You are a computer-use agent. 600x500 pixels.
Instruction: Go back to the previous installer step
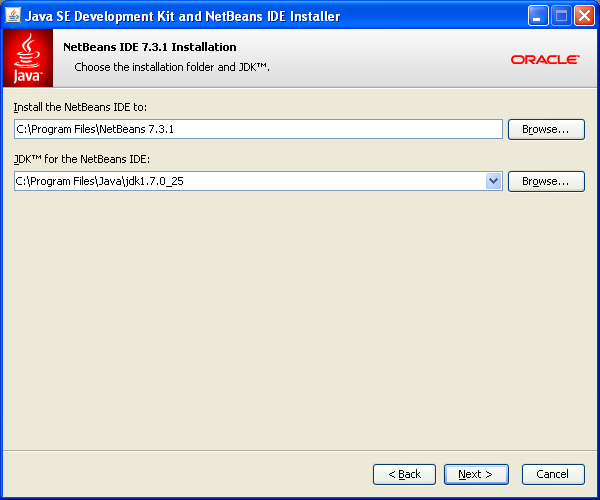tap(404, 474)
